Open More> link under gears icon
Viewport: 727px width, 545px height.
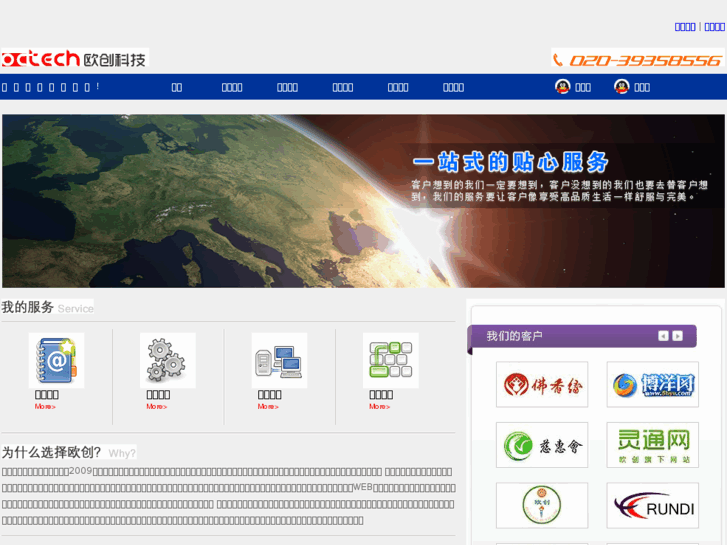(157, 406)
